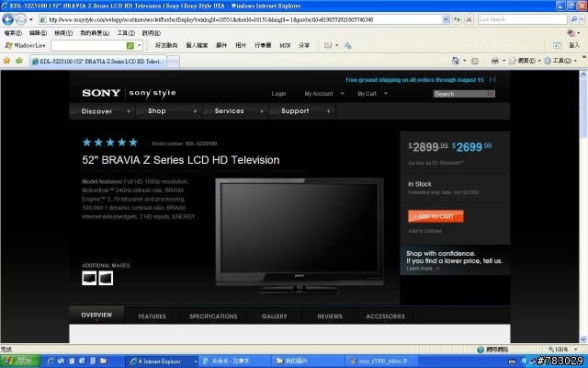Click the Add to Favorites star-plus icon
Image resolution: width=588 pixels, height=368 pixels.
18,61
